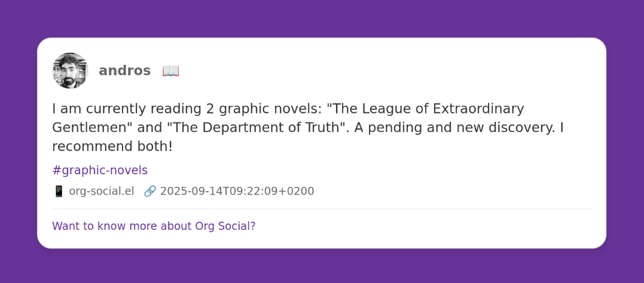Image resolution: width=644 pixels, height=283 pixels.
Task: Select the org-social.el client label
Action: (101, 191)
